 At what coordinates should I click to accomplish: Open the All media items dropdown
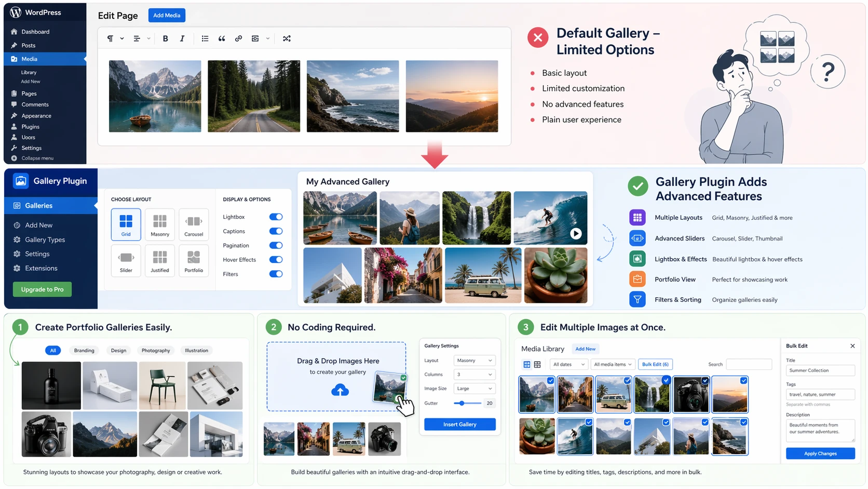(x=613, y=364)
